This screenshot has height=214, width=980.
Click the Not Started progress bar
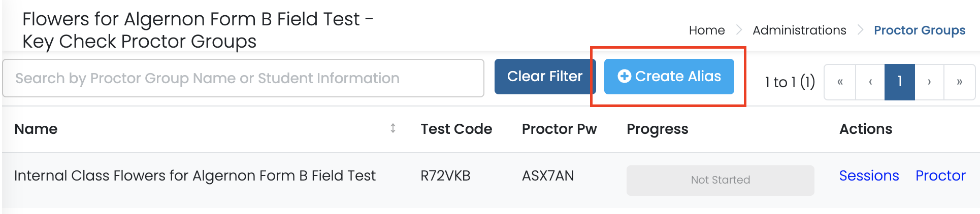pyautogui.click(x=720, y=180)
